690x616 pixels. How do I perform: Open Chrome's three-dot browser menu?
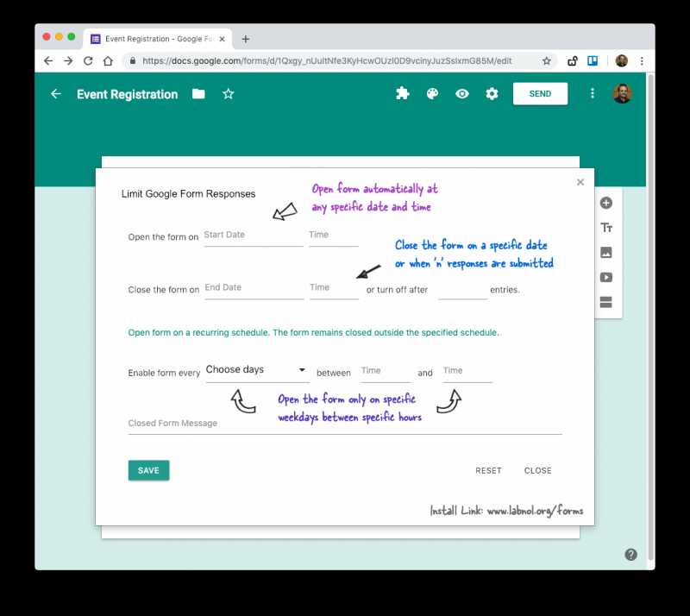coord(643,61)
